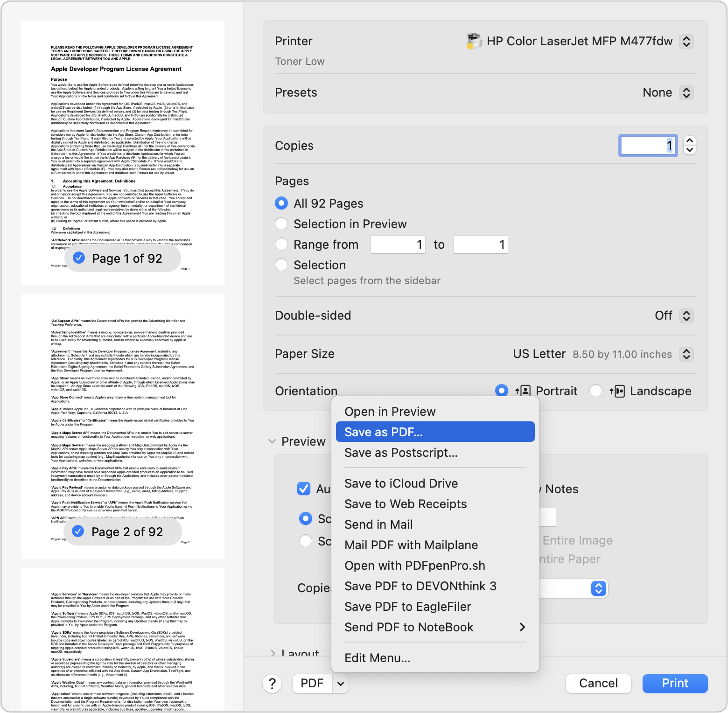Choose the Selection in Preview option

(x=281, y=224)
